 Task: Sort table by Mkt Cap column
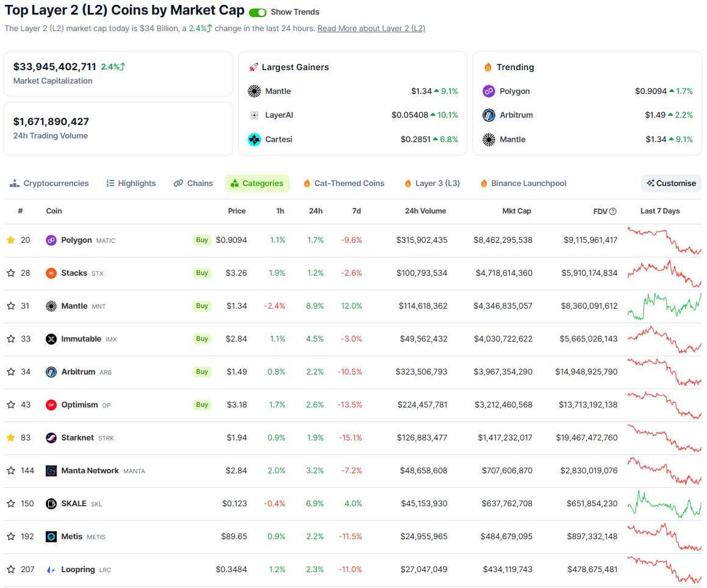pos(517,211)
